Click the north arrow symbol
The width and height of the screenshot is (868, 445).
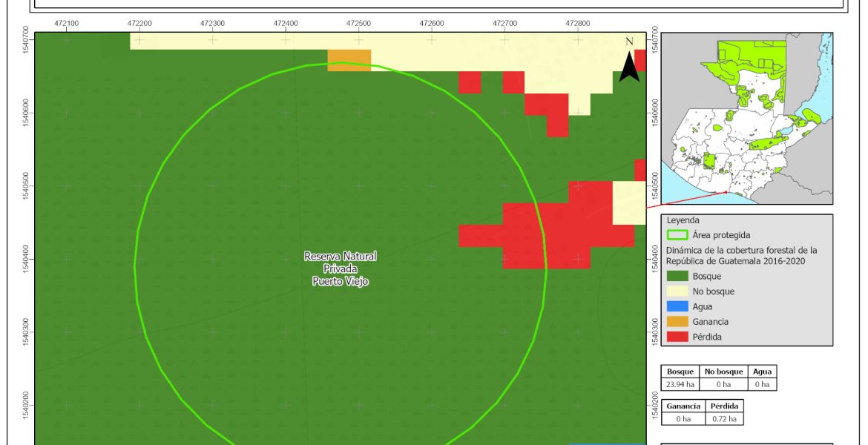coord(629,64)
